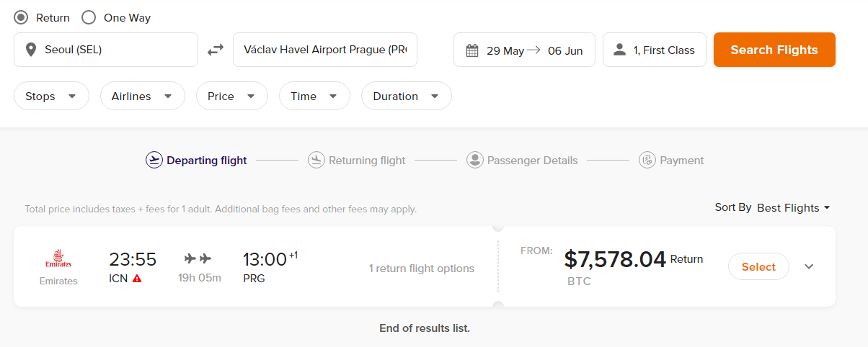
Task: Click the Departing flight step icon
Action: [154, 160]
